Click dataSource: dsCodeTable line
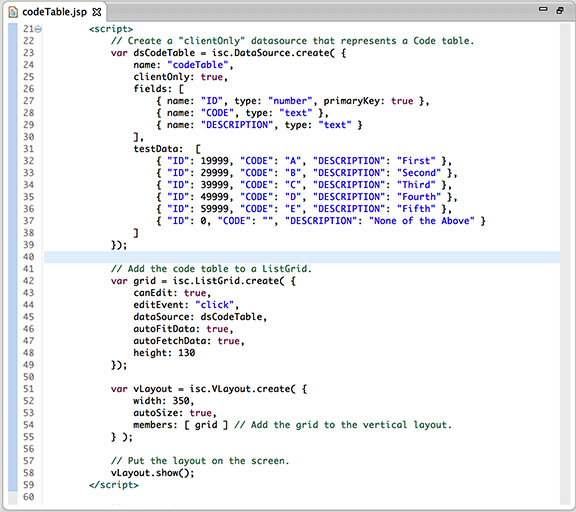The width and height of the screenshot is (576, 512). pyautogui.click(x=200, y=317)
